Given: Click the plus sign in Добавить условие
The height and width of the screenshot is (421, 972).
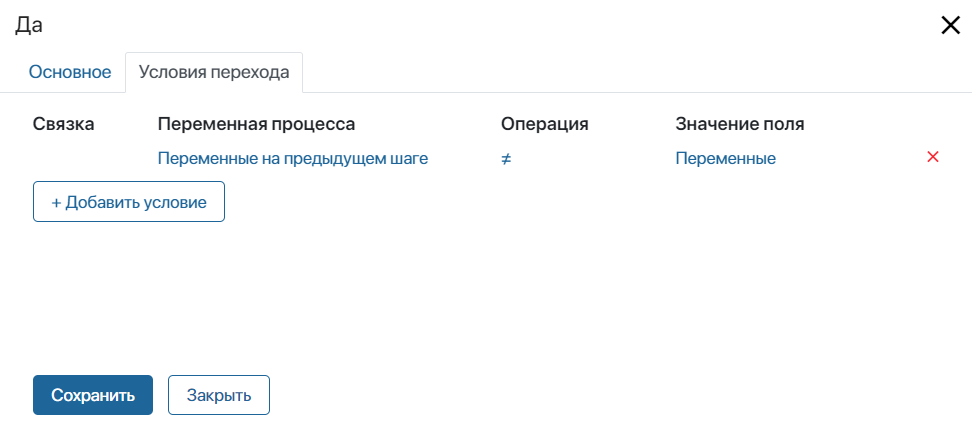Looking at the screenshot, I should (57, 202).
